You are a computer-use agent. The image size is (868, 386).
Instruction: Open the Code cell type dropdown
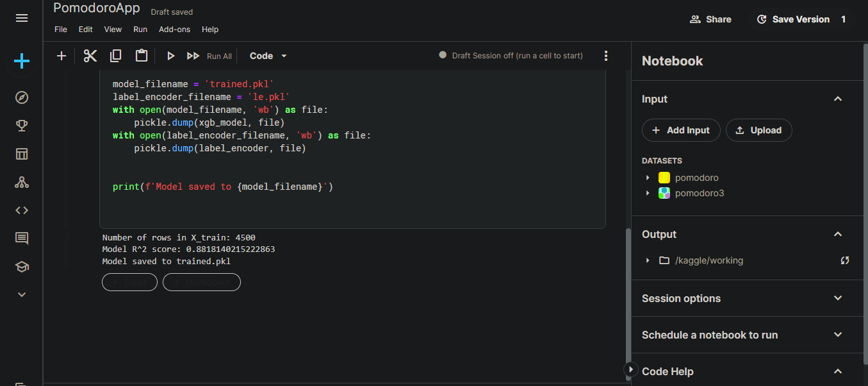click(x=268, y=56)
